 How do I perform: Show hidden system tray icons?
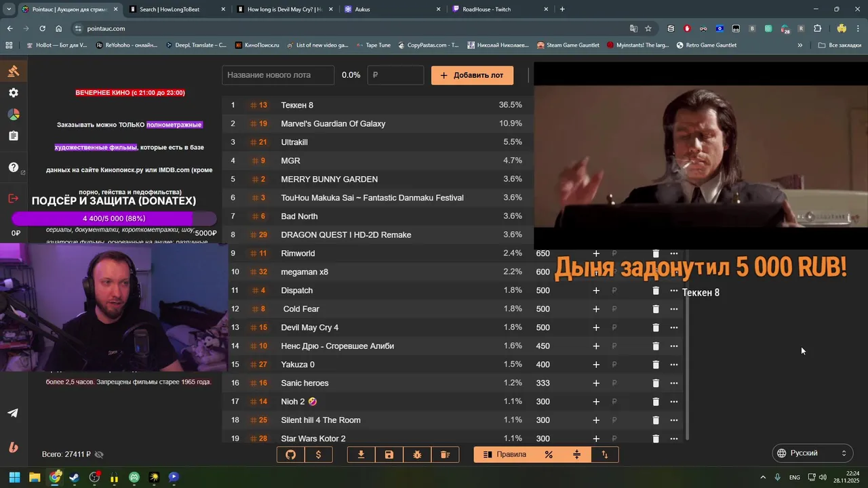763,477
